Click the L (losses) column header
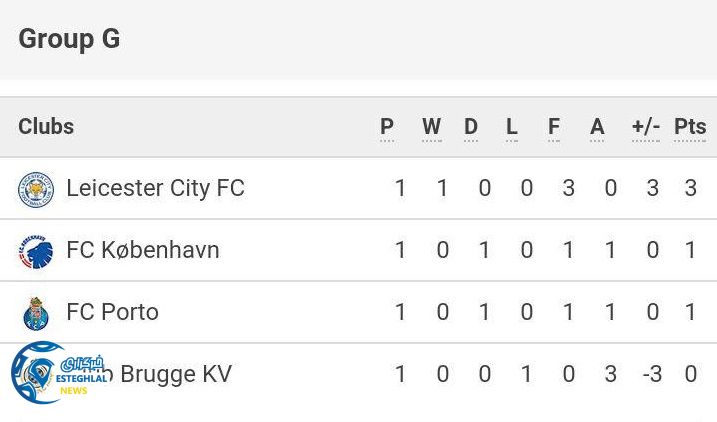This screenshot has height=422, width=717. (512, 127)
